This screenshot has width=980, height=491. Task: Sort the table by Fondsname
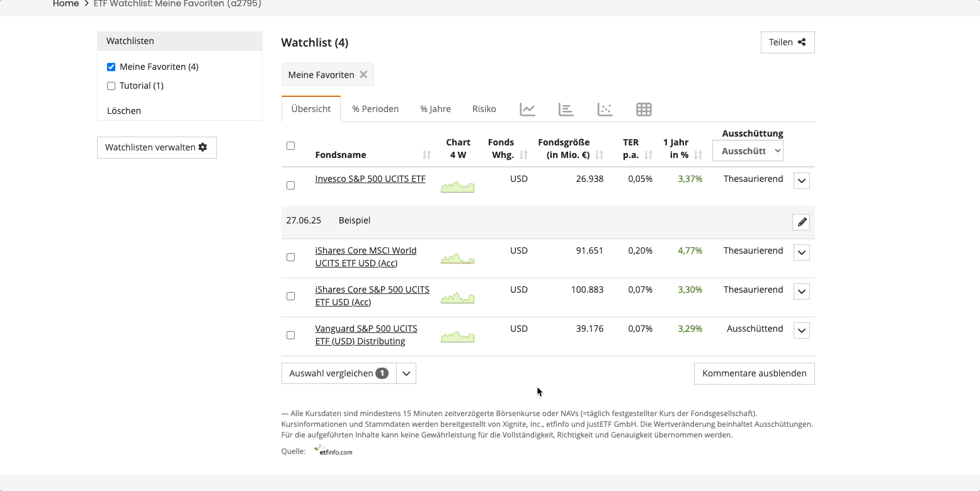[426, 155]
